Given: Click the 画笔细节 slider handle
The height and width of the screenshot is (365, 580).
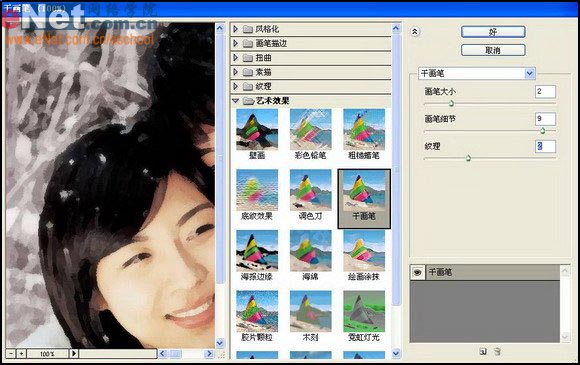Looking at the screenshot, I should (542, 131).
